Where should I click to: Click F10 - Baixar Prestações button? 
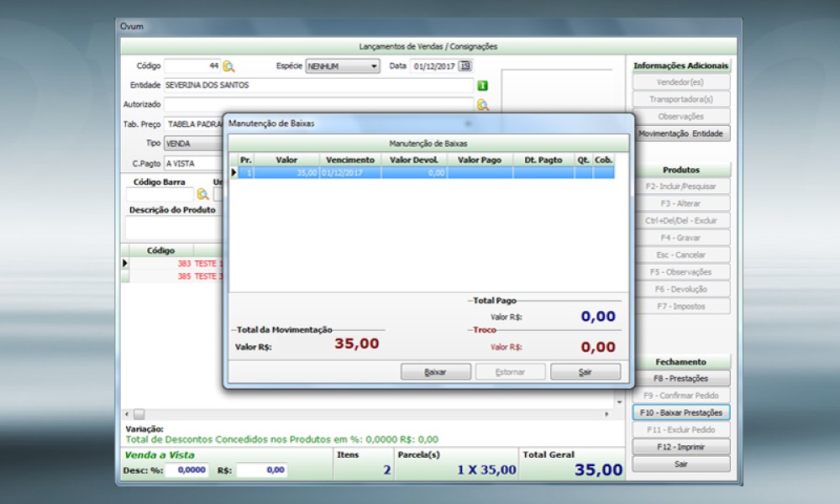tap(680, 412)
